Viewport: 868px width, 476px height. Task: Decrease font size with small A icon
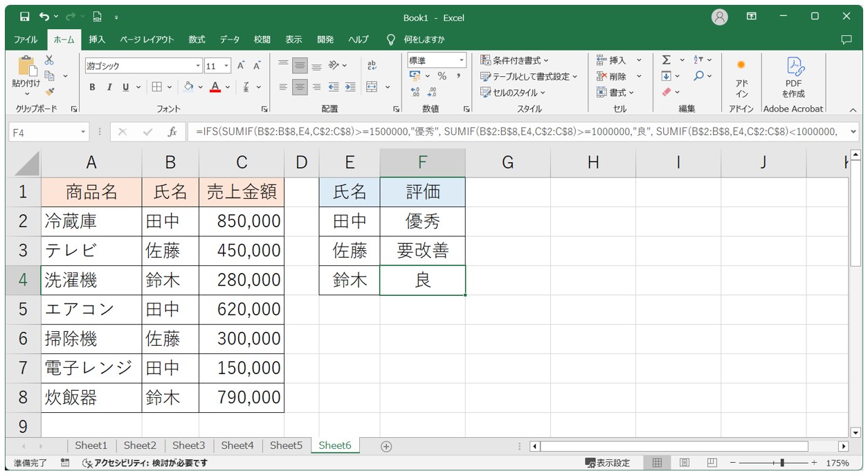pyautogui.click(x=257, y=66)
